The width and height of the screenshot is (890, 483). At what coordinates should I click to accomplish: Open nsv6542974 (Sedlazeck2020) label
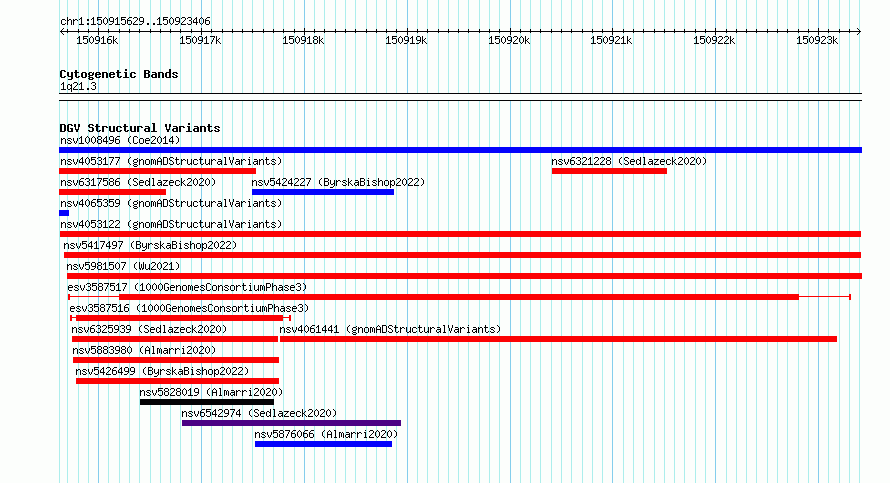click(x=259, y=413)
